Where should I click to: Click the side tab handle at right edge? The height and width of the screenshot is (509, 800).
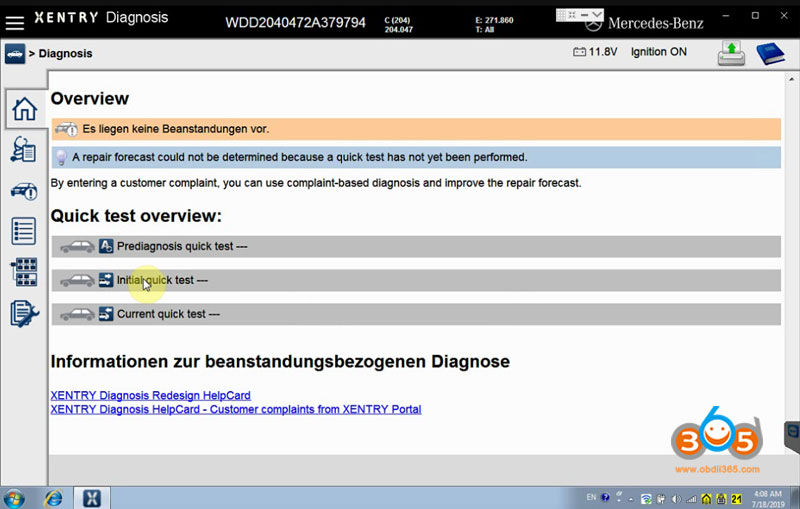792,436
